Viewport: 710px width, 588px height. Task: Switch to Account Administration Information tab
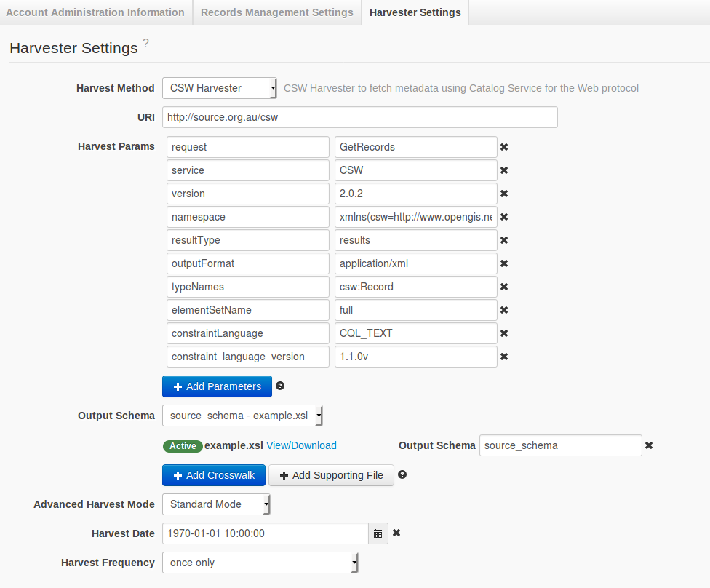point(95,12)
